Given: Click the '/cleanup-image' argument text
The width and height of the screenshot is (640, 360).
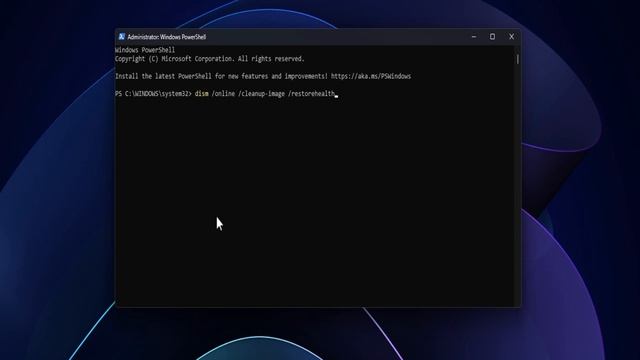Looking at the screenshot, I should tap(262, 94).
